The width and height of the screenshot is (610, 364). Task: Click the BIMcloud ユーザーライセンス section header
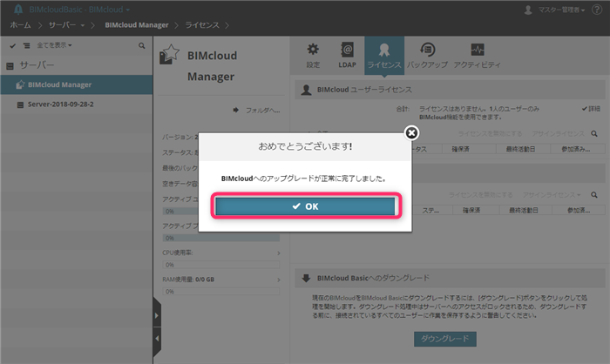coord(450,90)
